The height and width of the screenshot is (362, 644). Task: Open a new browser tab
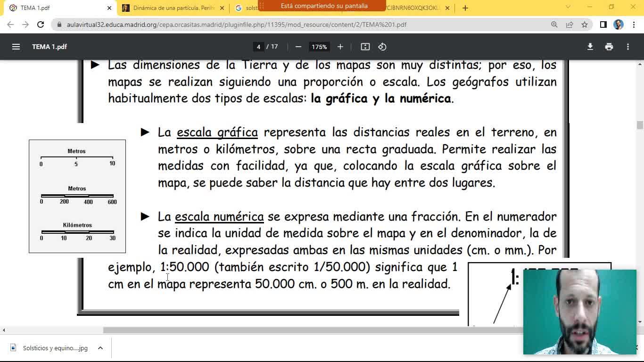pos(465,8)
